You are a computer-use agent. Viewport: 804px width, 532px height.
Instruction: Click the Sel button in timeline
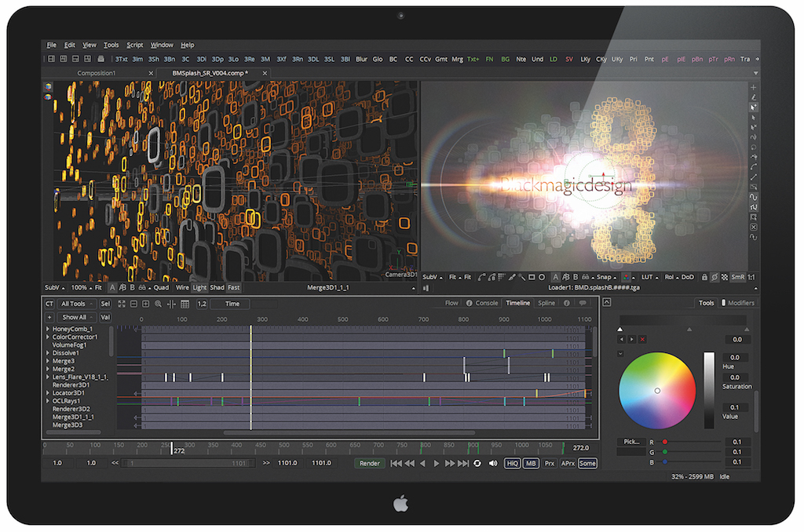pyautogui.click(x=105, y=304)
